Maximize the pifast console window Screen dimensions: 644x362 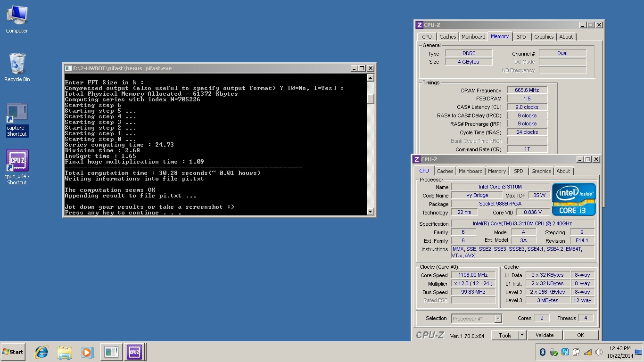pos(362,68)
